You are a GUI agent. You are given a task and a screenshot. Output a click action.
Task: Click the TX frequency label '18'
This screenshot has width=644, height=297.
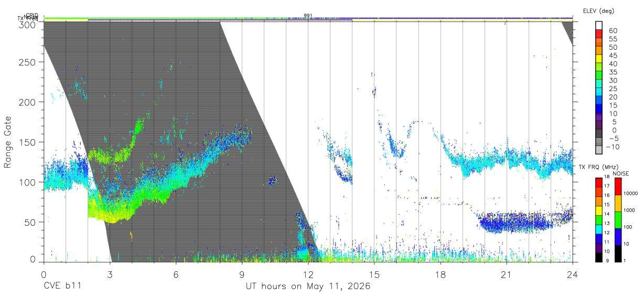607,177
